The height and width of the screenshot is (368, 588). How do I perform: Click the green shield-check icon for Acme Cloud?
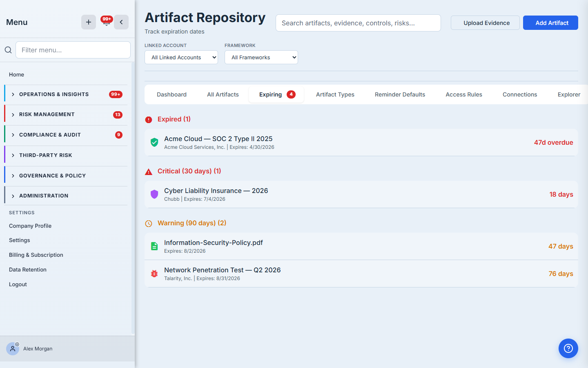[x=154, y=142]
